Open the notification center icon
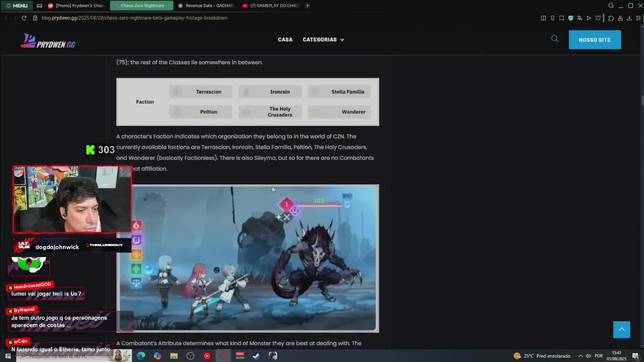644x362 pixels. pos(635,356)
